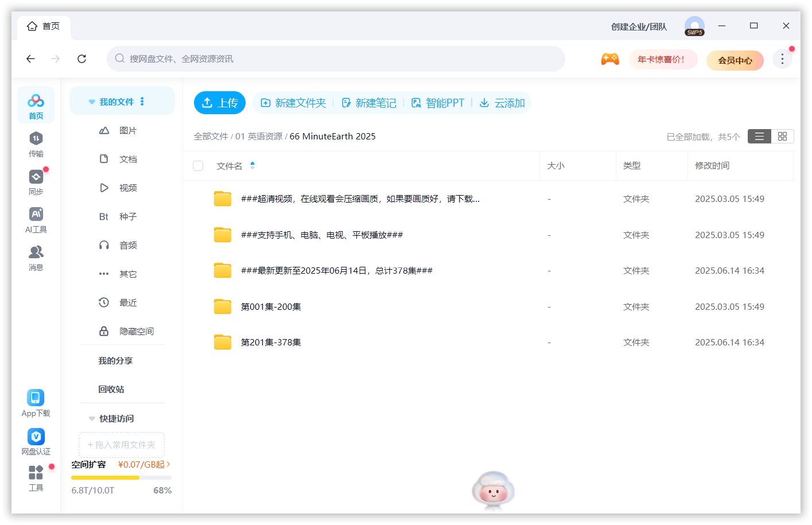Image resolution: width=812 pixels, height=525 pixels.
Task: Click the 上传 upload button
Action: pyautogui.click(x=220, y=103)
